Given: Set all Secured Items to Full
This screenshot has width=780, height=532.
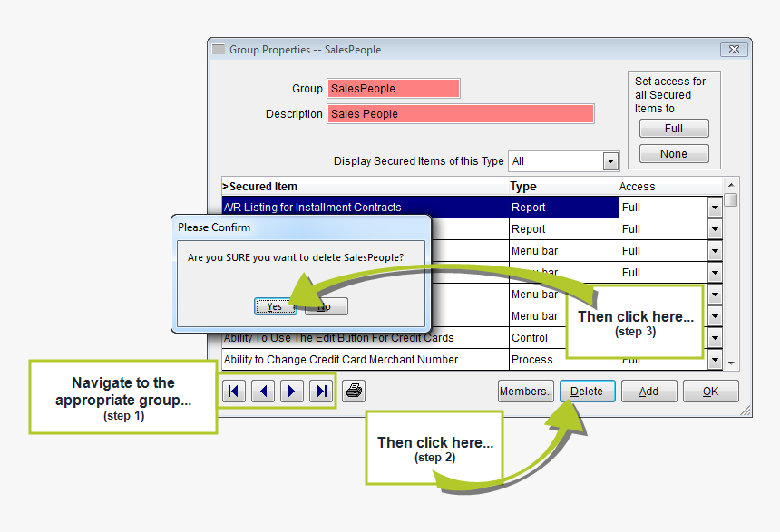Looking at the screenshot, I should click(674, 129).
